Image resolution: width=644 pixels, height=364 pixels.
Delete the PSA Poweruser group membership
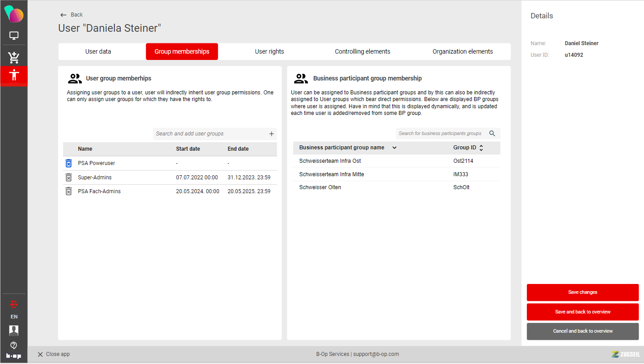pos(68,163)
